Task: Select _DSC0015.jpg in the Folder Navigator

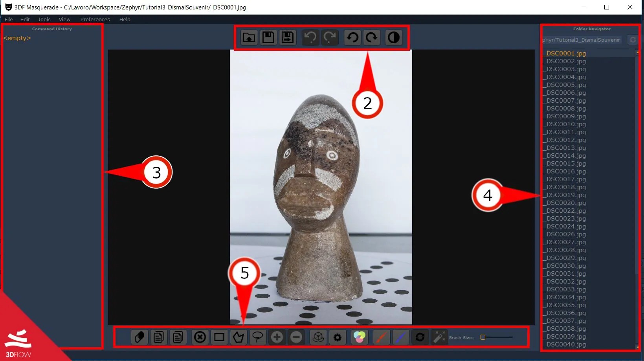Action: (565, 164)
